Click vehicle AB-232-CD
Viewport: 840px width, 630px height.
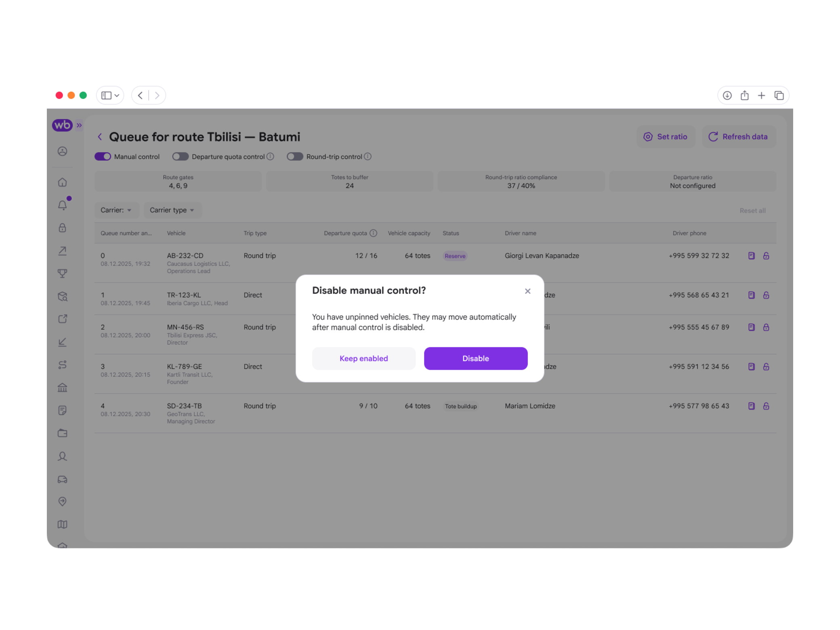[185, 256]
